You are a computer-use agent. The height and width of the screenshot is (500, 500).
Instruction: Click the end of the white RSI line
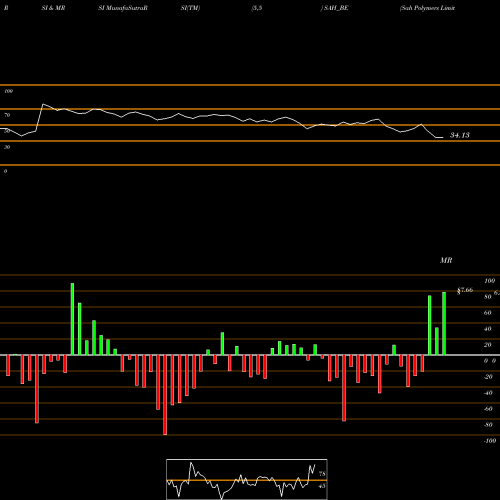coord(442,137)
